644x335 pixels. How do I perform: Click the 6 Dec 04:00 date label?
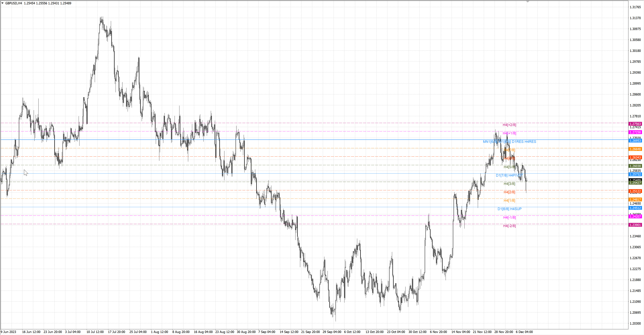click(524, 332)
